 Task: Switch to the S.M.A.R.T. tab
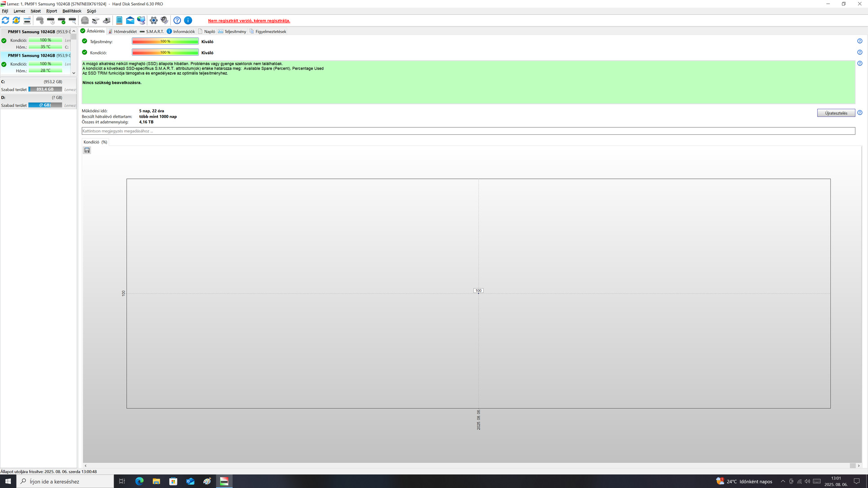152,31
